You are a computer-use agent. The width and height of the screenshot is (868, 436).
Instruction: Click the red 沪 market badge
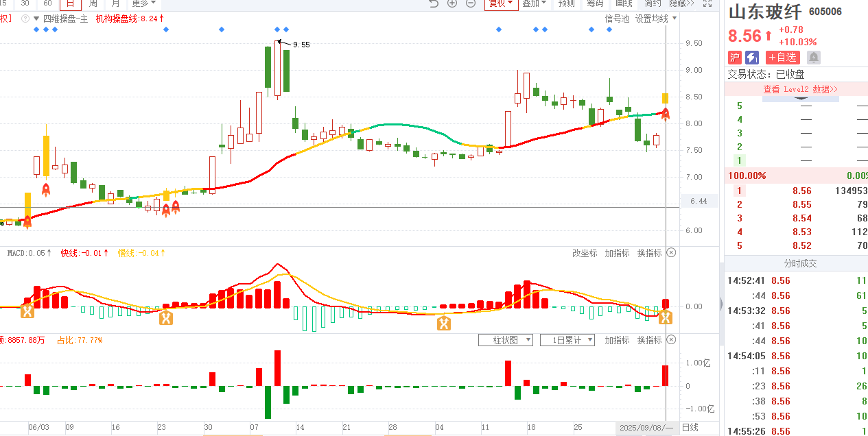735,58
